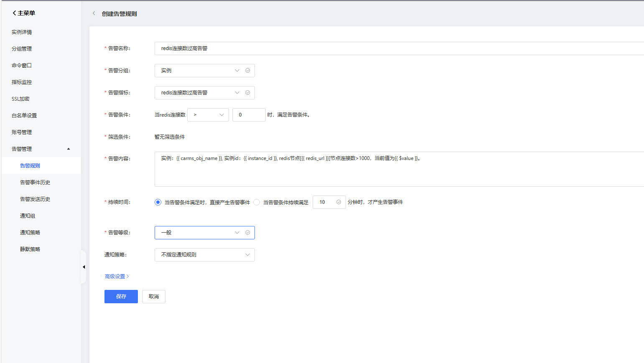
Task: Click the check icon in 告警指标 field
Action: click(247, 93)
